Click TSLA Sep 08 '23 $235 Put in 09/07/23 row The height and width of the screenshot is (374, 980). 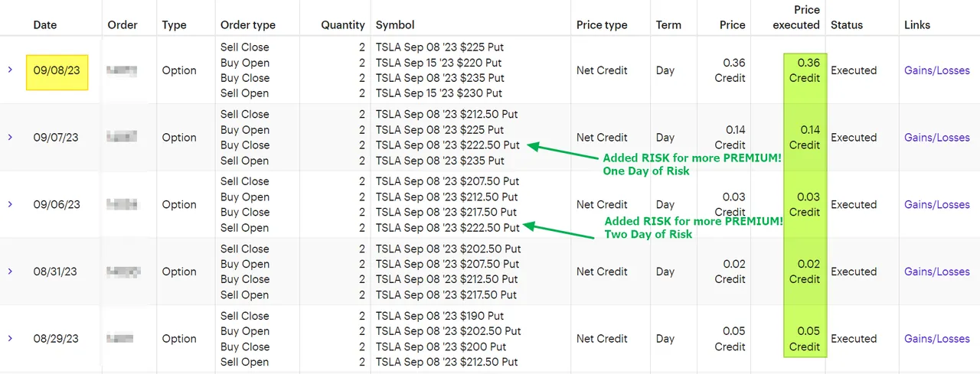[440, 161]
